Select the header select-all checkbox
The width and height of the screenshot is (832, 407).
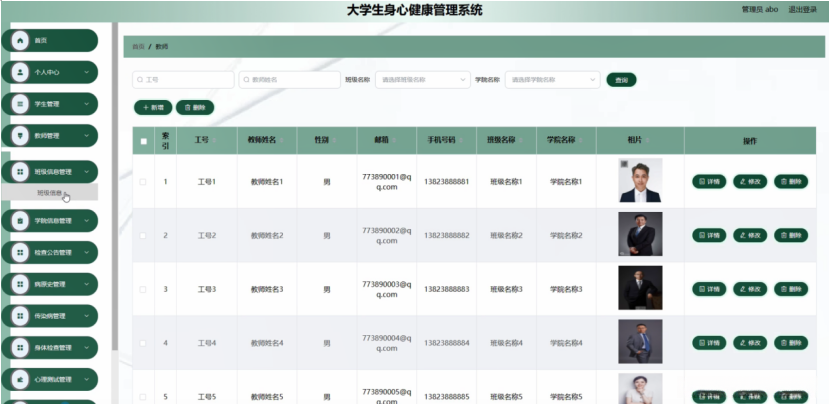click(143, 141)
